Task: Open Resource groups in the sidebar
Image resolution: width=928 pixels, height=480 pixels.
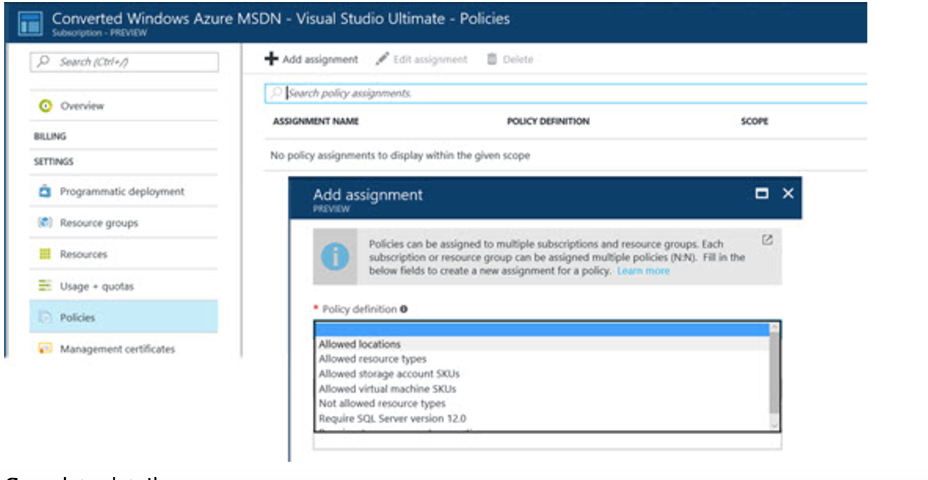Action: click(98, 223)
